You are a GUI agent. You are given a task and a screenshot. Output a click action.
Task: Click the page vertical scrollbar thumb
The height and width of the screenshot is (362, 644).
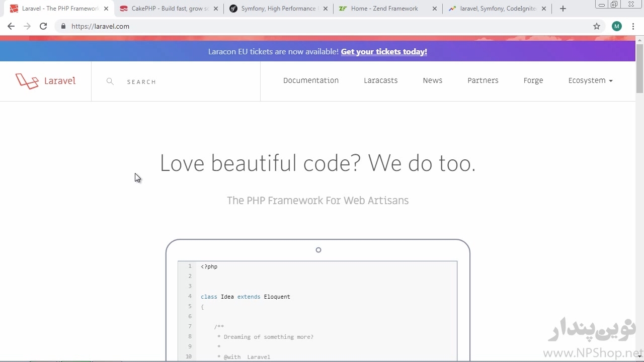click(639, 68)
